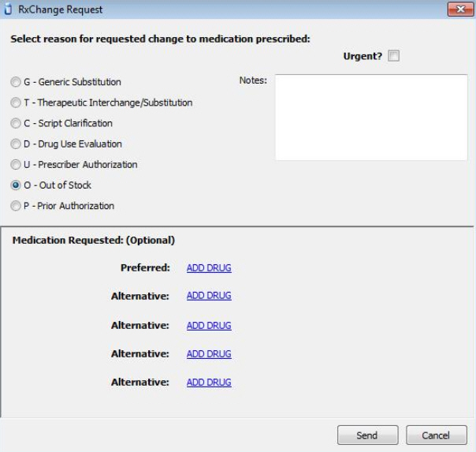Send the RxChange request
The image size is (476, 452).
[x=367, y=435]
